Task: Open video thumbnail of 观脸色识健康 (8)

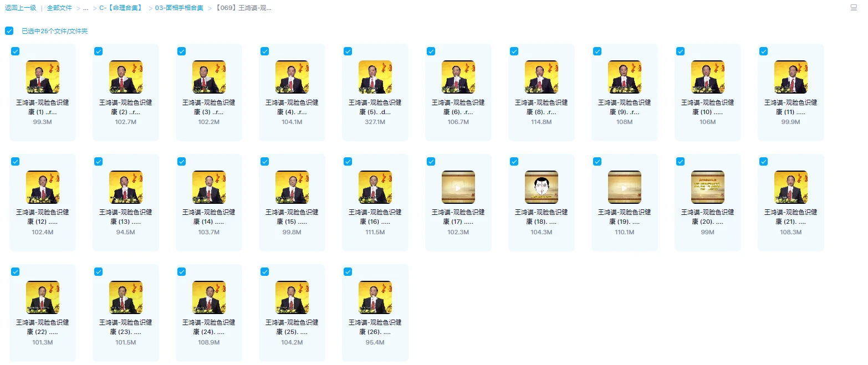Action: click(542, 77)
